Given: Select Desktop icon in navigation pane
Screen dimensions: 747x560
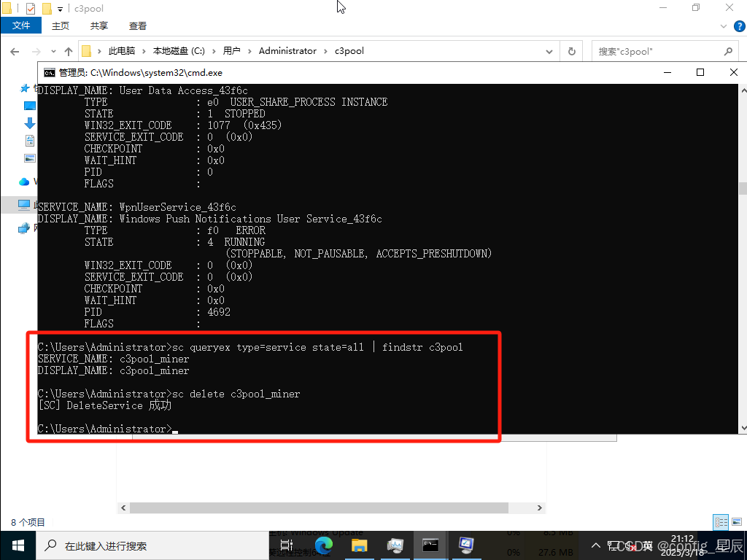Looking at the screenshot, I should coord(29,106).
